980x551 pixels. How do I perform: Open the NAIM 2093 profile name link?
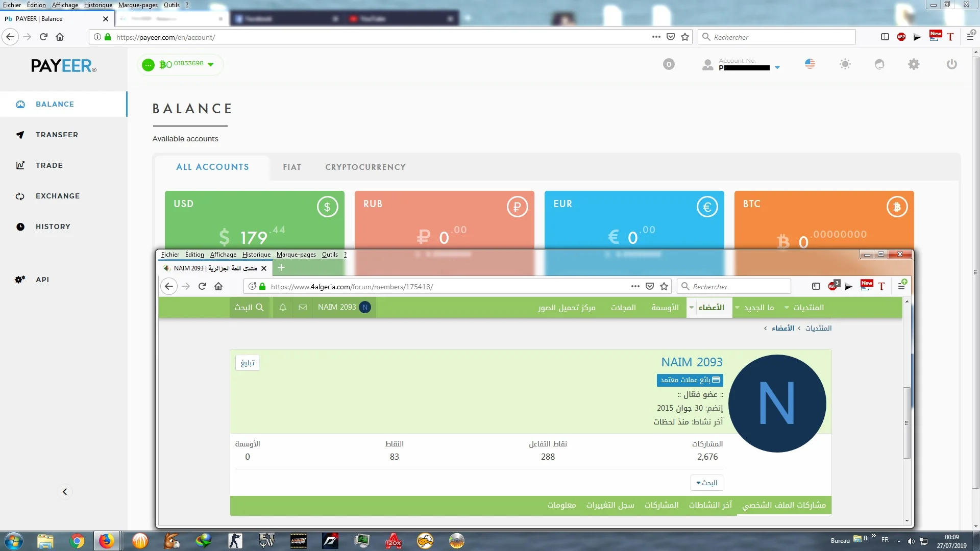(692, 362)
